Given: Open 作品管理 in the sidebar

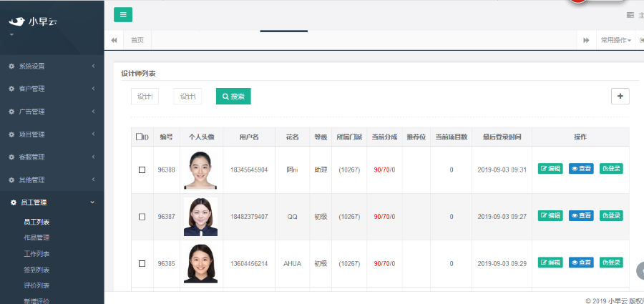Looking at the screenshot, I should click(36, 237).
